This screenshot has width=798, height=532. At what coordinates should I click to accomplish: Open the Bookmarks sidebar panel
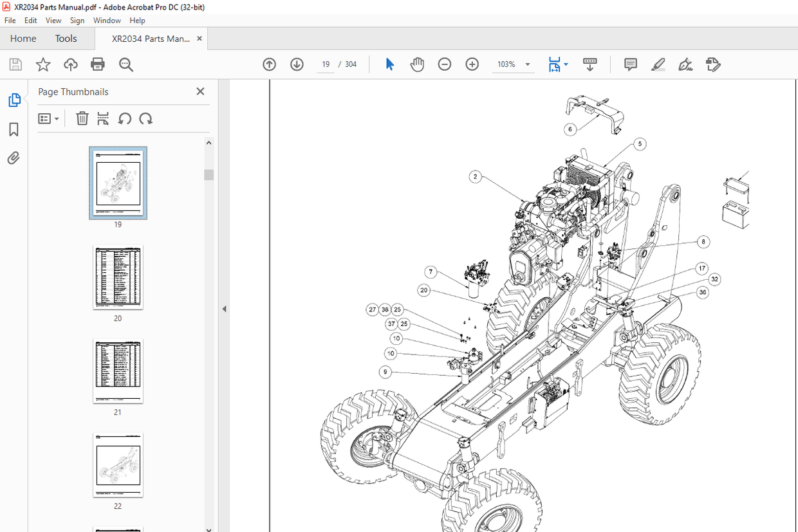(x=14, y=129)
